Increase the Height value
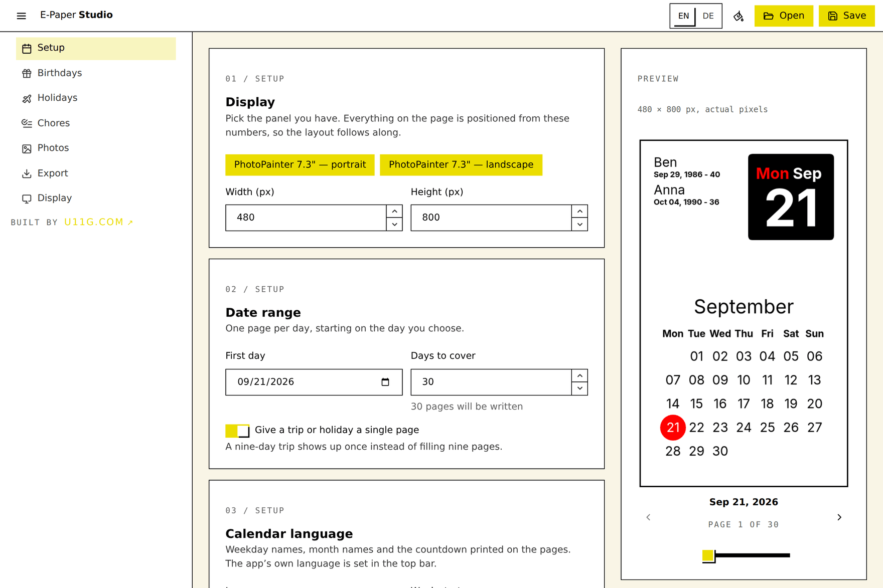This screenshot has width=883, height=588. pyautogui.click(x=580, y=211)
